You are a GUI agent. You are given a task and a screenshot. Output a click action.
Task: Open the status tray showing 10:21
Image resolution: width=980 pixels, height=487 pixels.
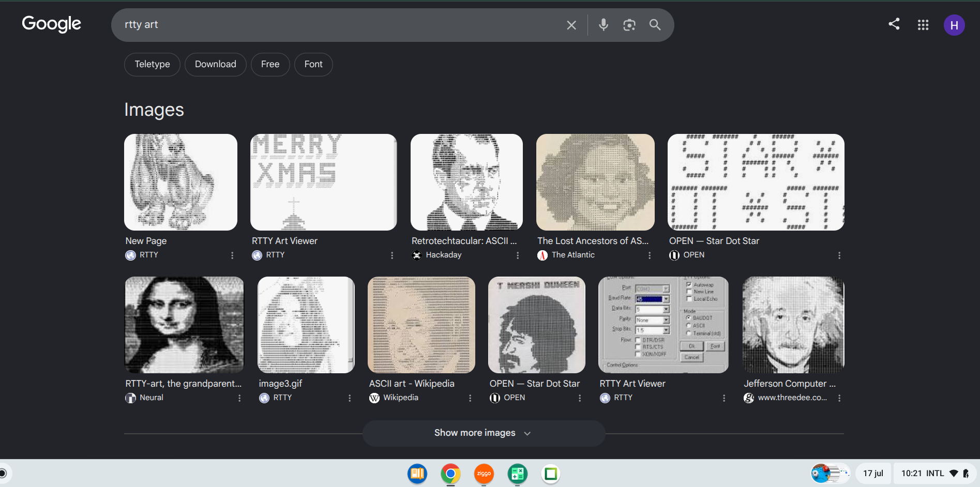click(x=935, y=474)
